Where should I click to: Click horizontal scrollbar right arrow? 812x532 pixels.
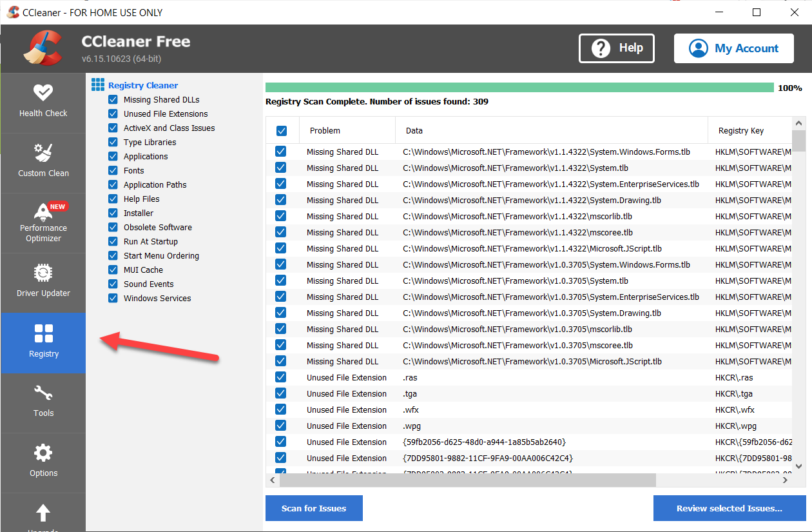coord(786,480)
